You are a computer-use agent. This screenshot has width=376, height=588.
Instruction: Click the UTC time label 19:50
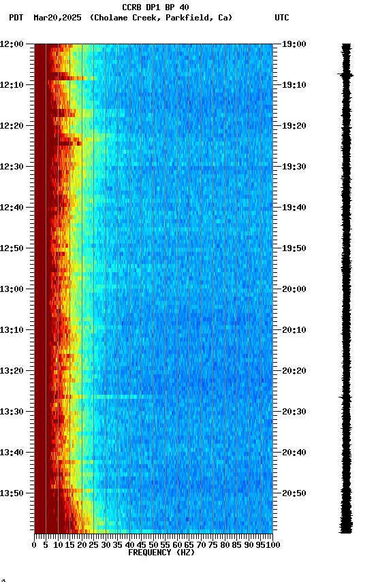click(294, 248)
